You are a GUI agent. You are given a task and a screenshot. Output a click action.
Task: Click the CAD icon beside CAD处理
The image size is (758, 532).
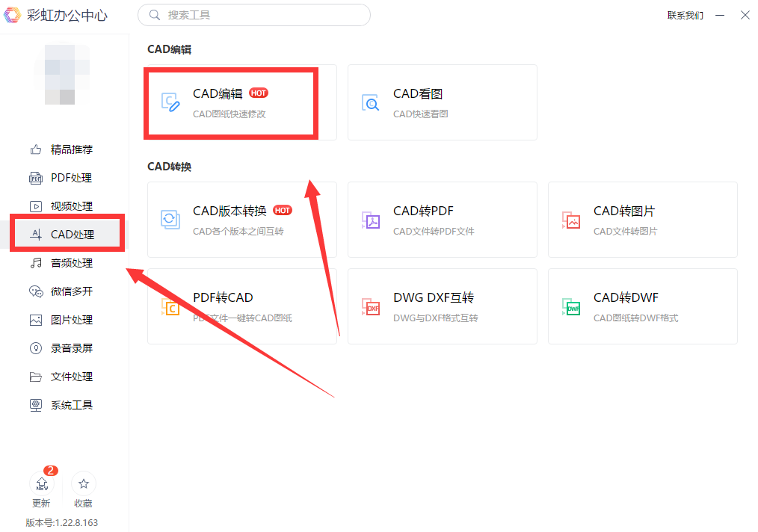tap(36, 235)
